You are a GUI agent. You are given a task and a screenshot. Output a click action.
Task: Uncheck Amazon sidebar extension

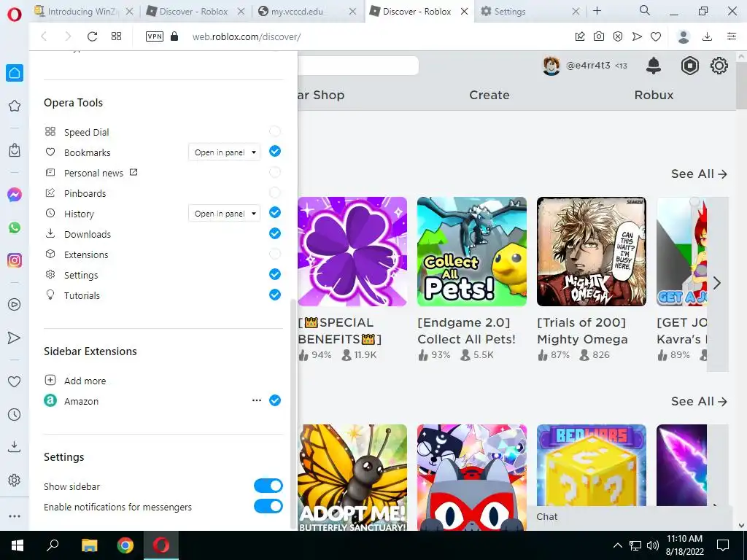click(x=275, y=400)
